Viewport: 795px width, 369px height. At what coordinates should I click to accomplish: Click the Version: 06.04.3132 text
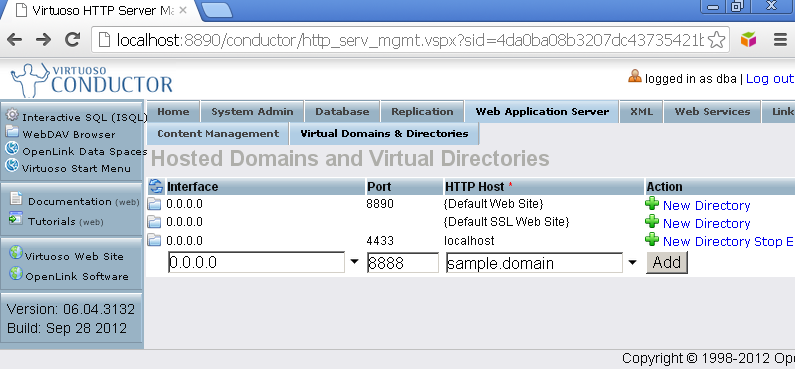pyautogui.click(x=71, y=309)
